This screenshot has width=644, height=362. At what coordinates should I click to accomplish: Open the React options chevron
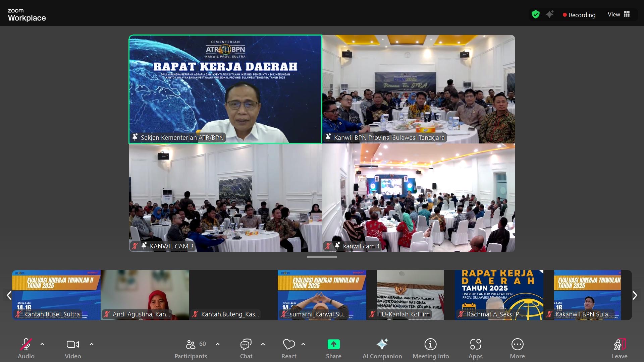coord(303,344)
